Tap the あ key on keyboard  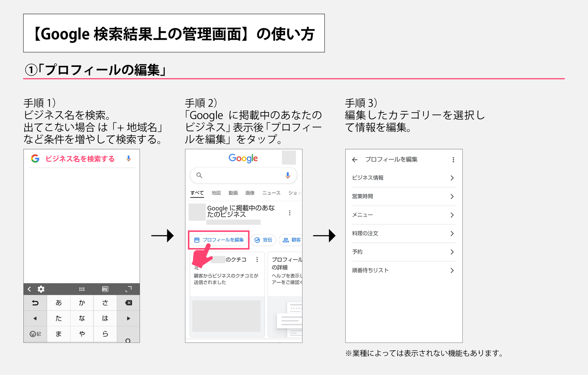point(59,303)
